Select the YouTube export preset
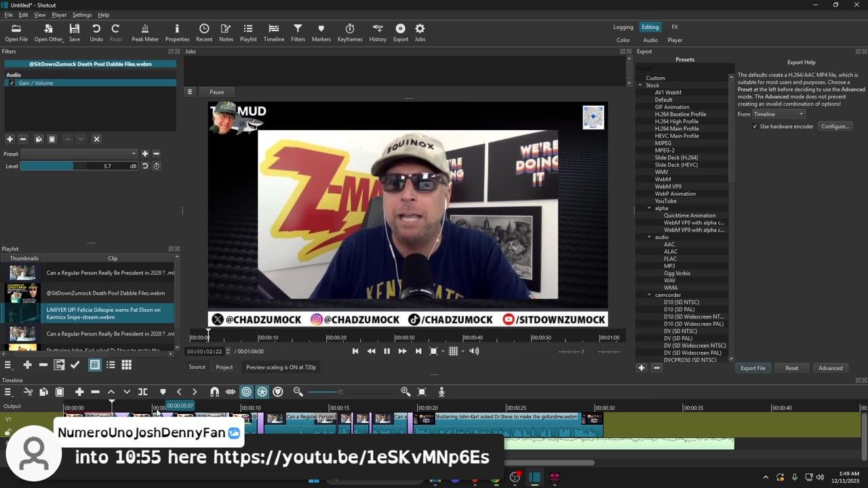Viewport: 868px width, 488px height. tap(665, 201)
